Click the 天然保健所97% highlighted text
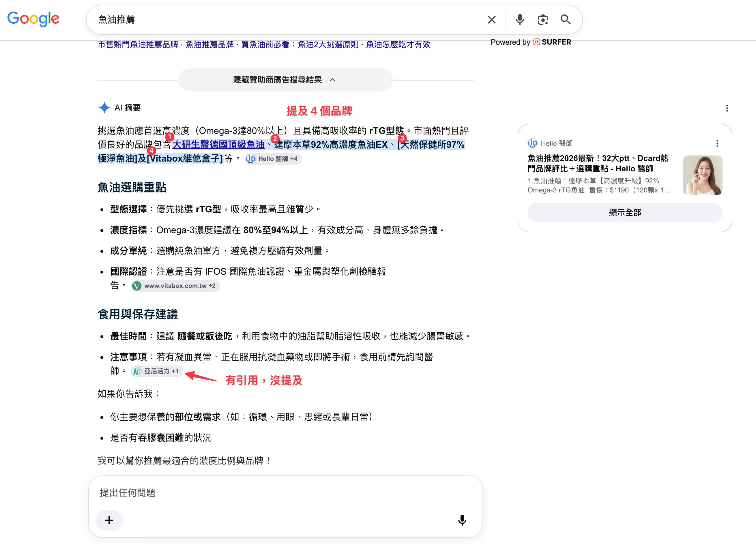This screenshot has height=547, width=756. coord(431,145)
